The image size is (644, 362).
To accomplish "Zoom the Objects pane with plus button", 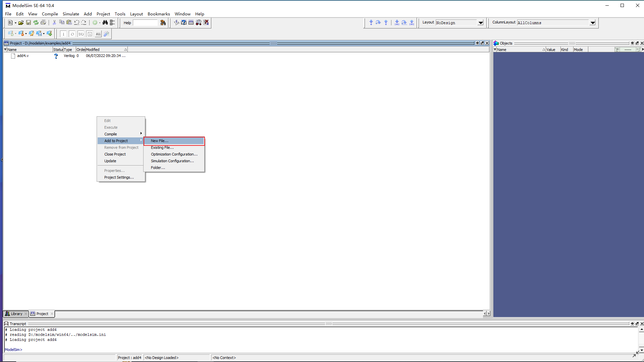I will coord(632,43).
